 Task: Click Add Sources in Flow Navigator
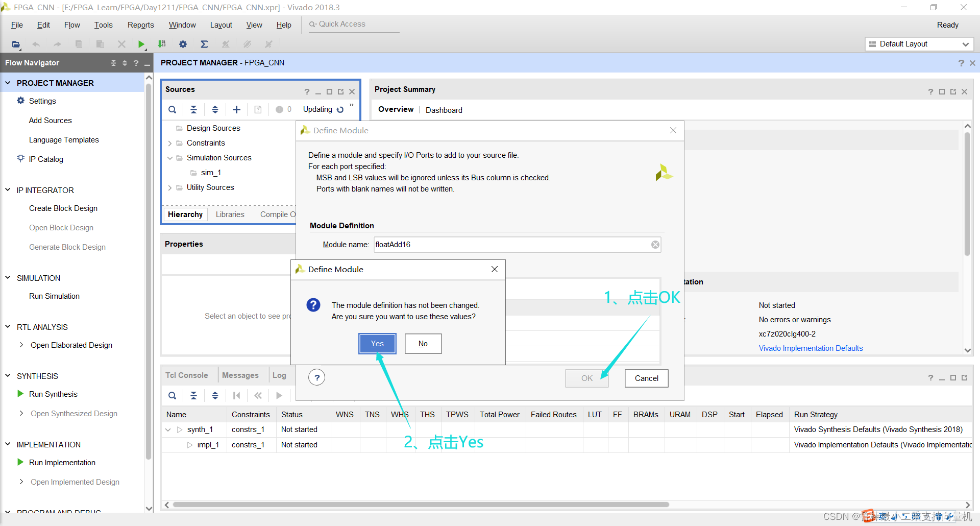50,121
